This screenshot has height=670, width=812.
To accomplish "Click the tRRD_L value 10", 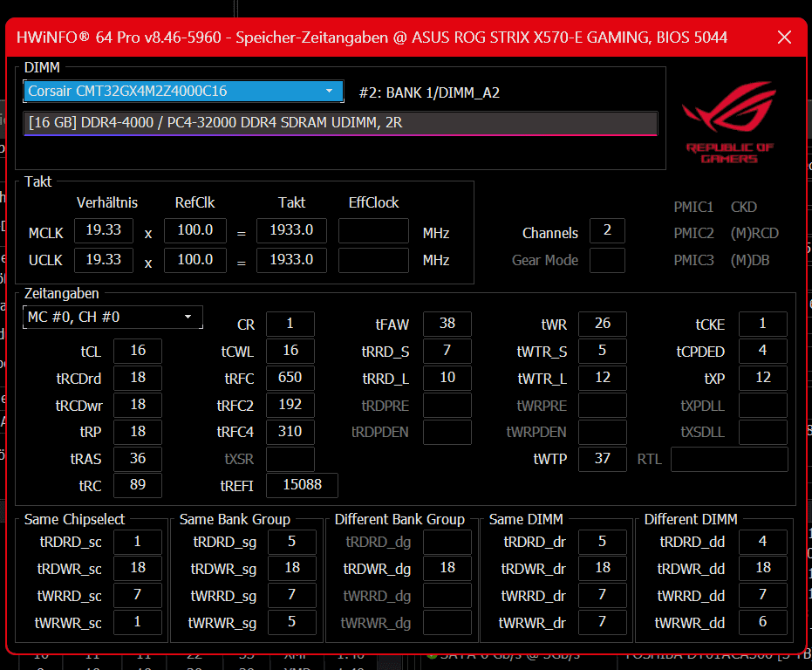I will tap(447, 378).
